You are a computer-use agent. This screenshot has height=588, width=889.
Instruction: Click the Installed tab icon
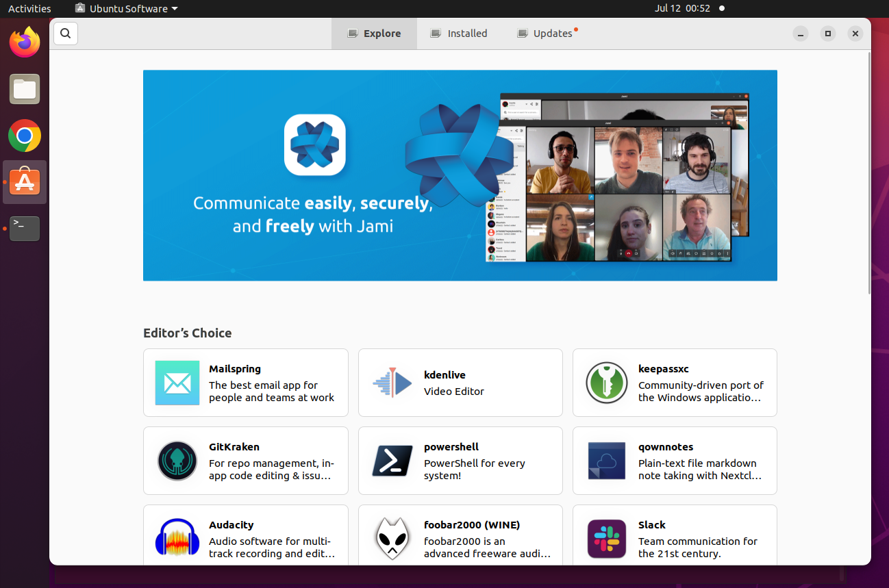click(x=436, y=33)
